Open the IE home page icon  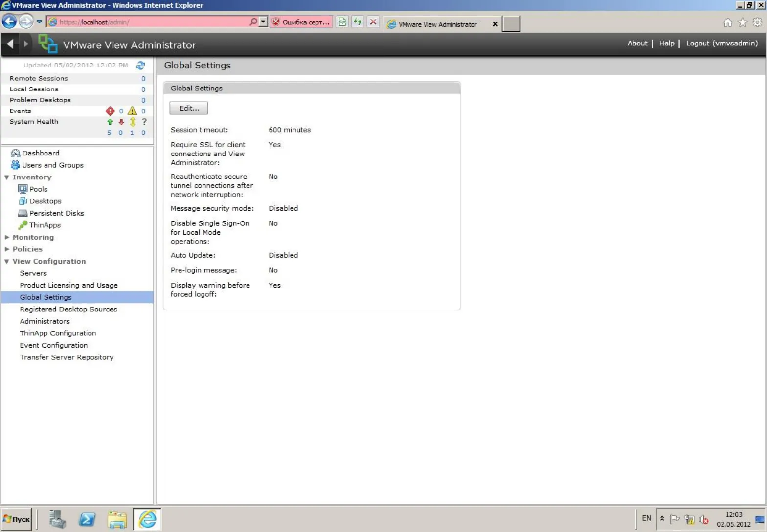coord(728,22)
